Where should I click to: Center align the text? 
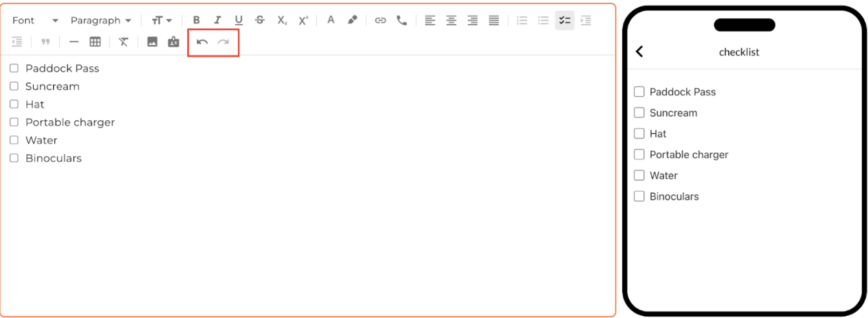451,20
